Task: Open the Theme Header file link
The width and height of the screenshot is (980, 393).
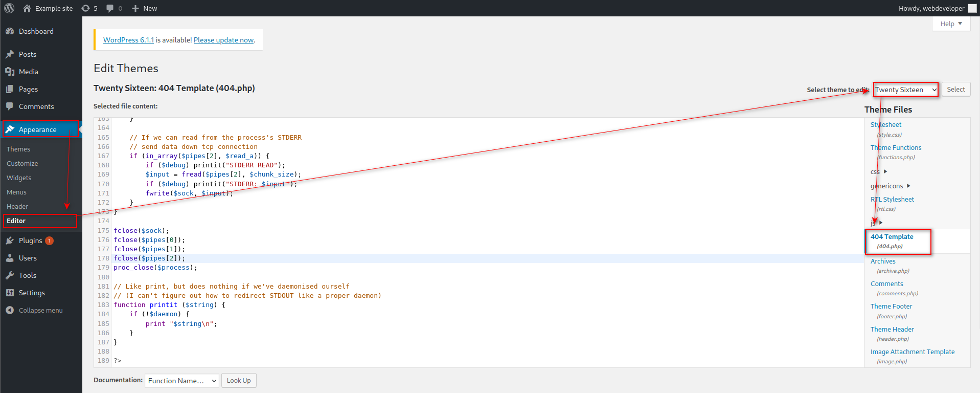Action: [x=893, y=329]
